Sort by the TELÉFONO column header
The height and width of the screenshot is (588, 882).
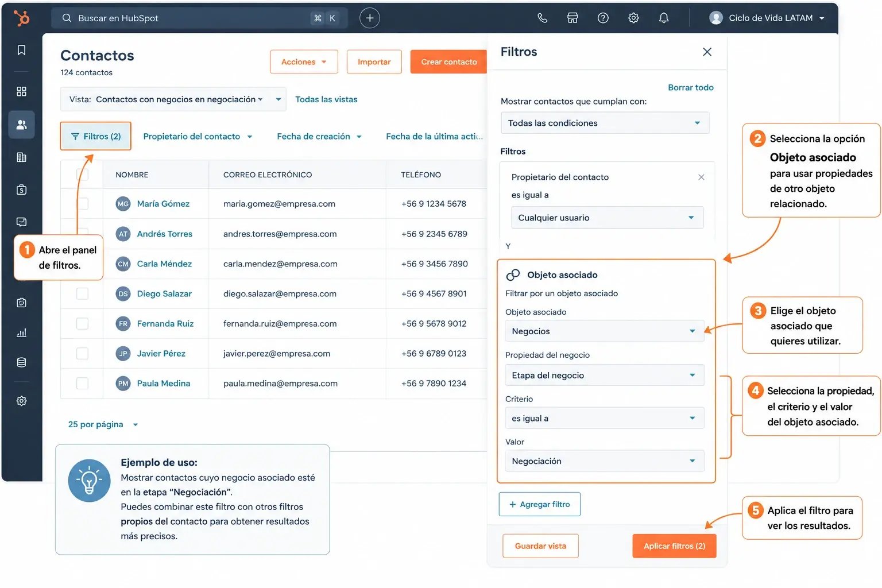pos(421,175)
